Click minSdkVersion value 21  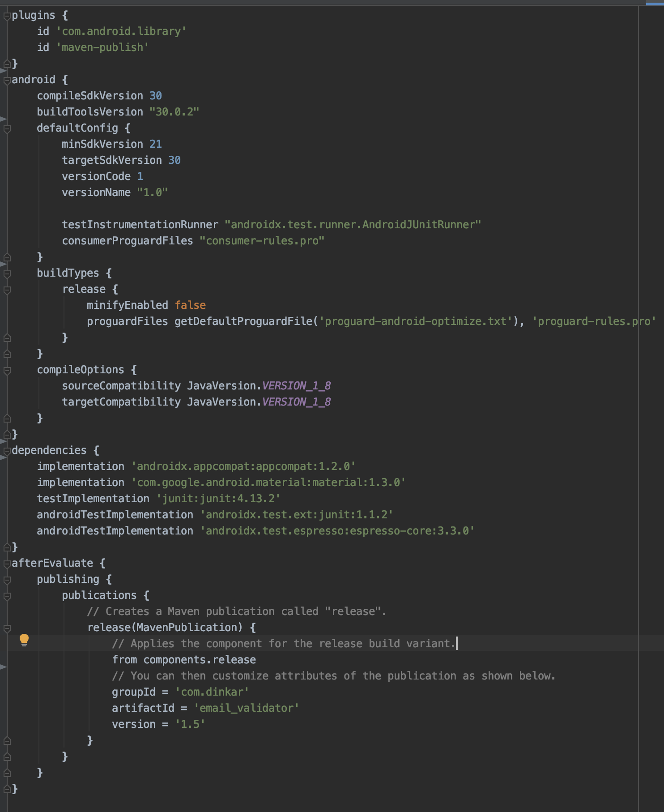[x=156, y=144]
